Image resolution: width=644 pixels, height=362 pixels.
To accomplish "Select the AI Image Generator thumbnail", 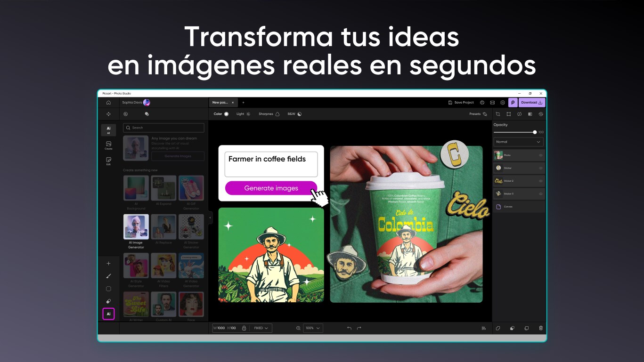I will click(136, 227).
